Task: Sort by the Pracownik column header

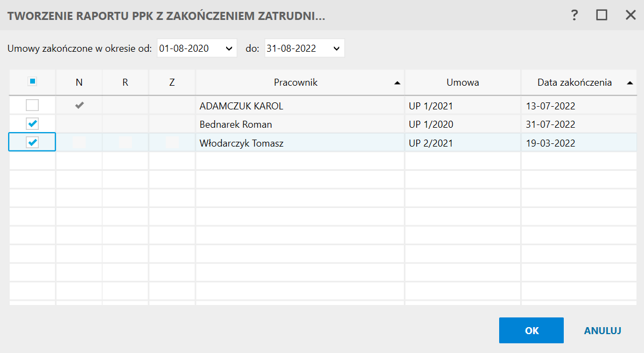Action: (x=300, y=82)
